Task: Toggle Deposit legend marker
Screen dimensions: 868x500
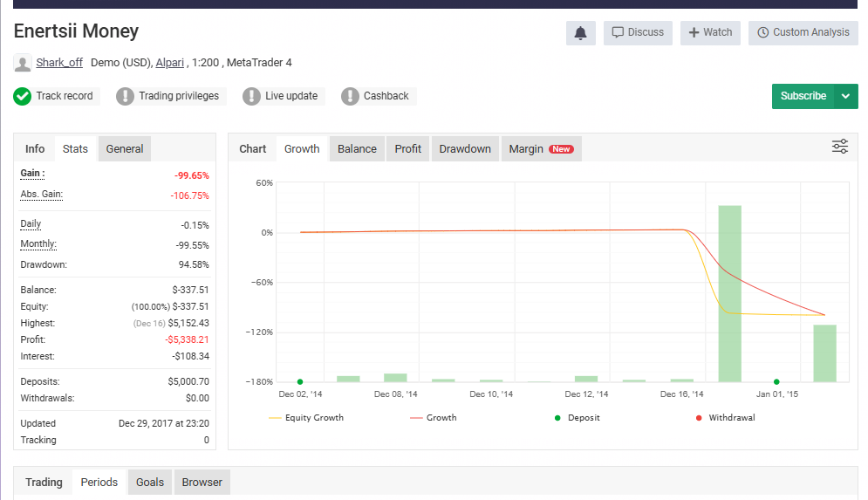Action: pos(578,417)
